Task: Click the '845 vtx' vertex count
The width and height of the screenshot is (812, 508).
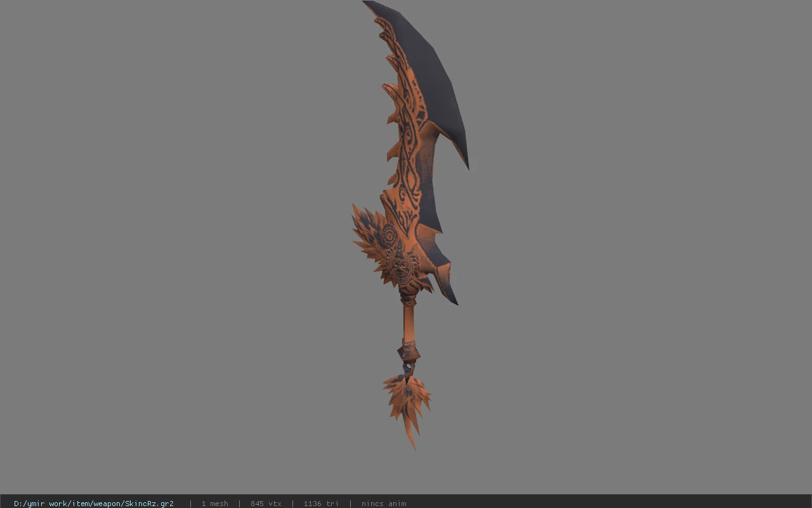Action: (266, 504)
